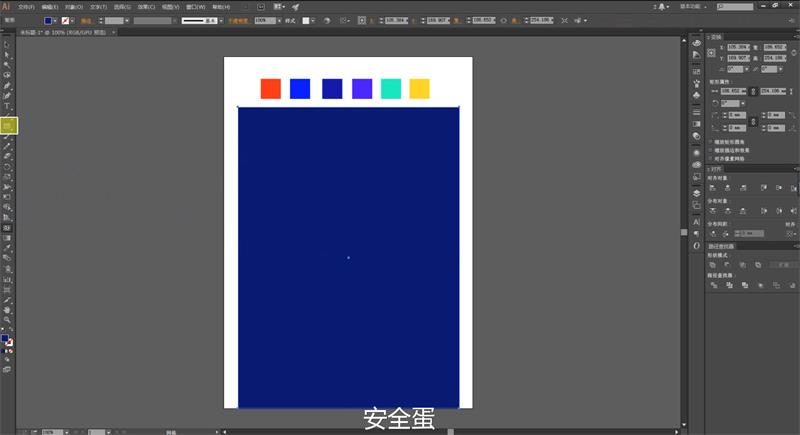Click the opacity 100% field in control bar
This screenshot has width=800, height=435.
[x=265, y=21]
